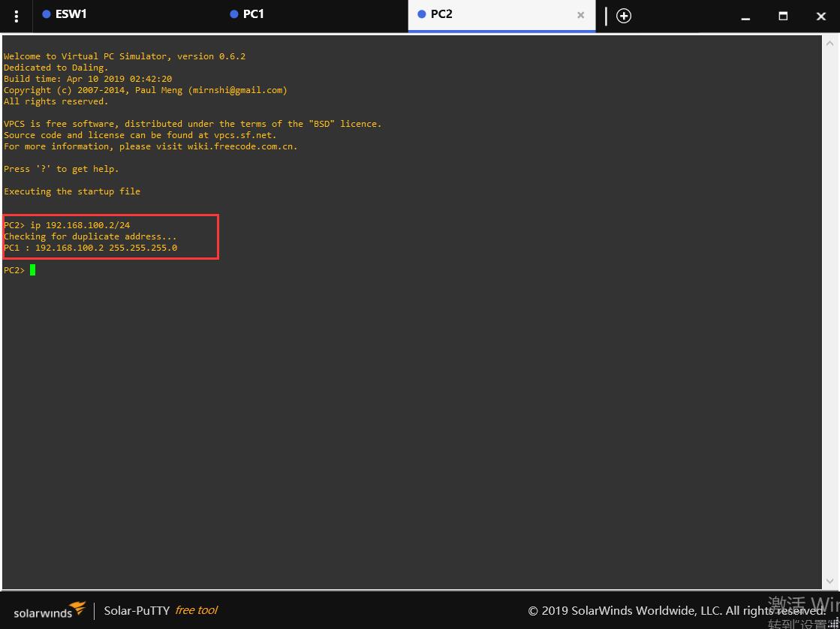Viewport: 840px width, 629px height.
Task: Click the 'wiki.freecode.com.cn' information line
Action: (151, 146)
